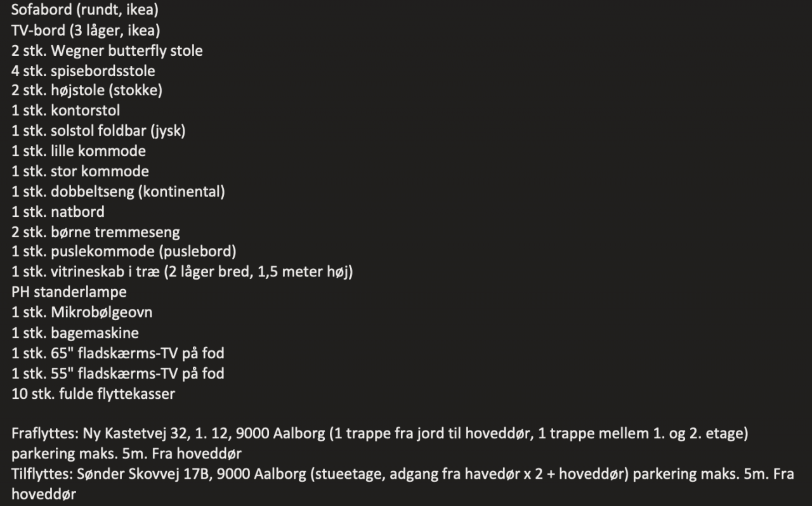Place cursor on 'solstol foldbar (jysk)' line
Screen dimensions: 812x506
pos(98,131)
